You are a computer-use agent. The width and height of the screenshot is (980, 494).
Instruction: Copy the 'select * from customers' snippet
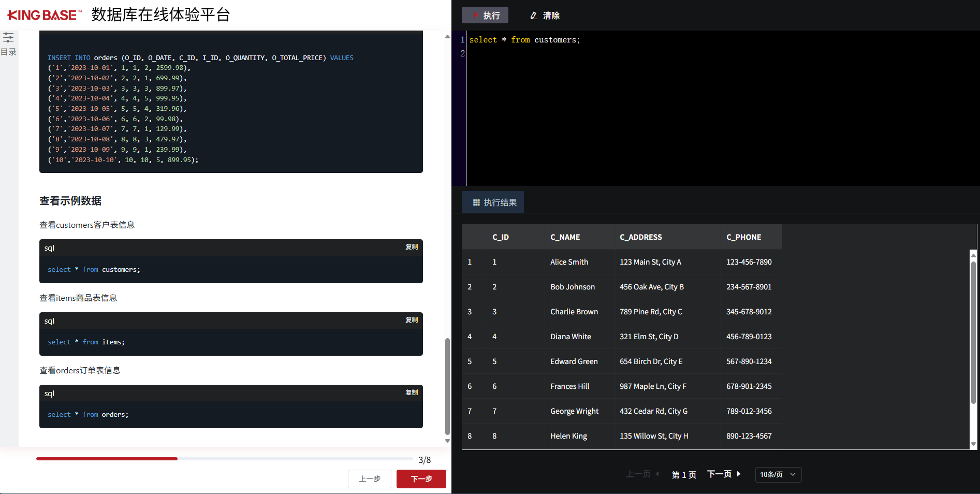click(x=412, y=247)
